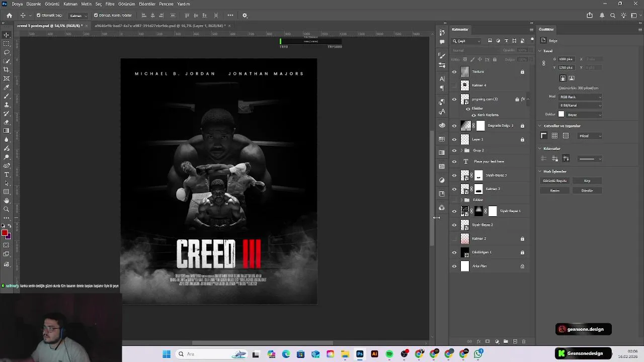This screenshot has width=644, height=362.
Task: Open the Piksel units dropdown
Action: (x=589, y=136)
